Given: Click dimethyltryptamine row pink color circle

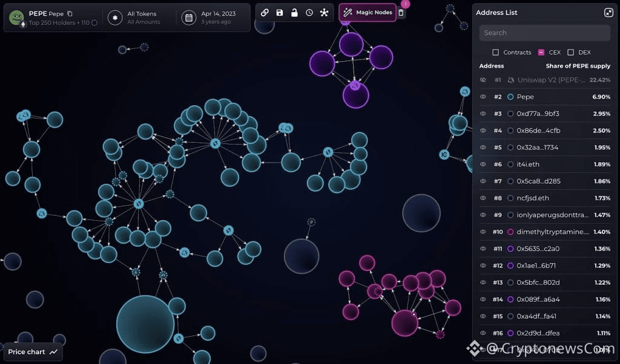Looking at the screenshot, I should tap(510, 232).
